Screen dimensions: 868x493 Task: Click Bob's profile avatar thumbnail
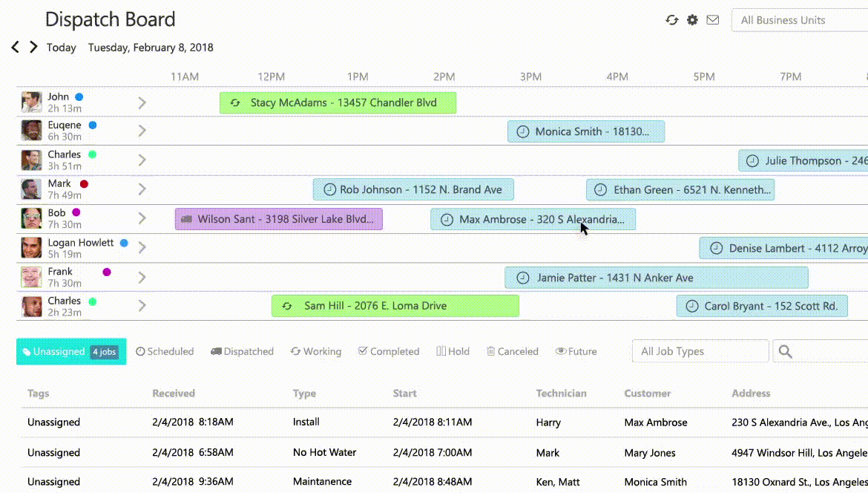click(30, 218)
